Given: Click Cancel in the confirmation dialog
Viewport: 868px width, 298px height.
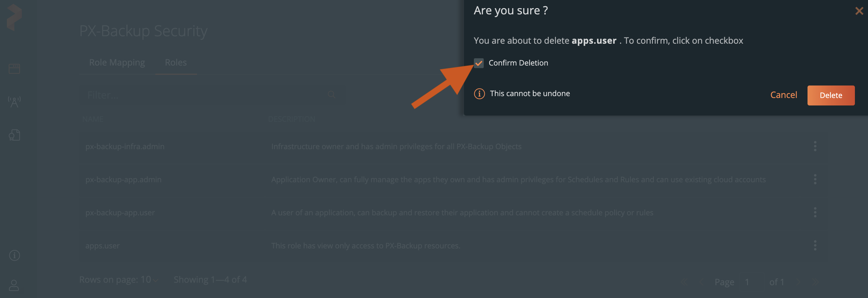Looking at the screenshot, I should point(784,95).
